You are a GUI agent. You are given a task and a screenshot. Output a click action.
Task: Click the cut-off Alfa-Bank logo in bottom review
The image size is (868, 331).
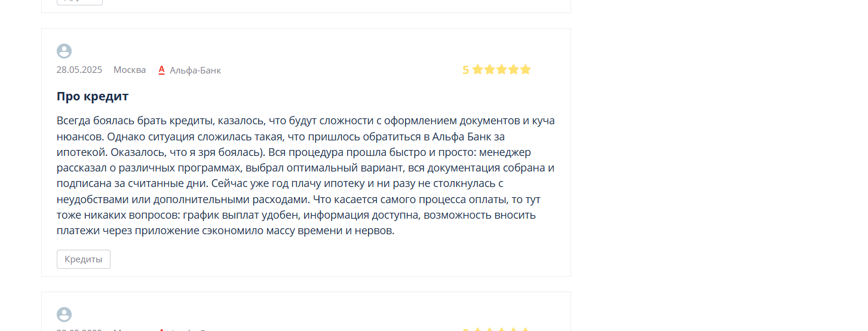click(x=161, y=329)
